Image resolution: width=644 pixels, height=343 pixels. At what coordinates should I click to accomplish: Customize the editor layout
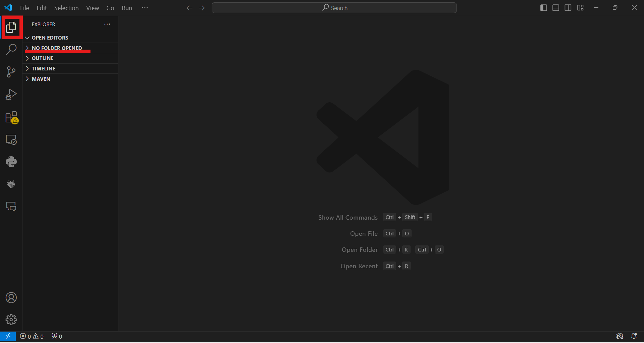[580, 8]
